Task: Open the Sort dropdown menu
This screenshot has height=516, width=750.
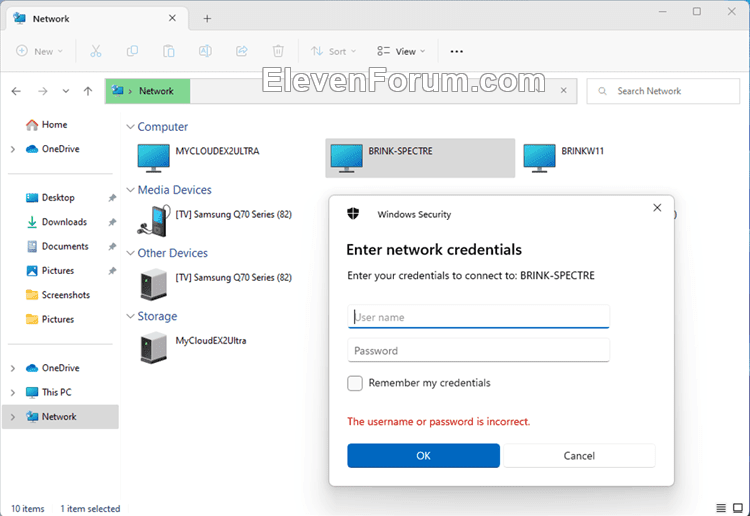Action: pyautogui.click(x=333, y=51)
